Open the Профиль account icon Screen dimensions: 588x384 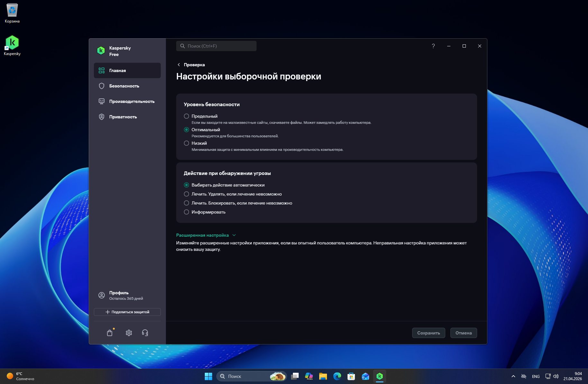pos(102,295)
